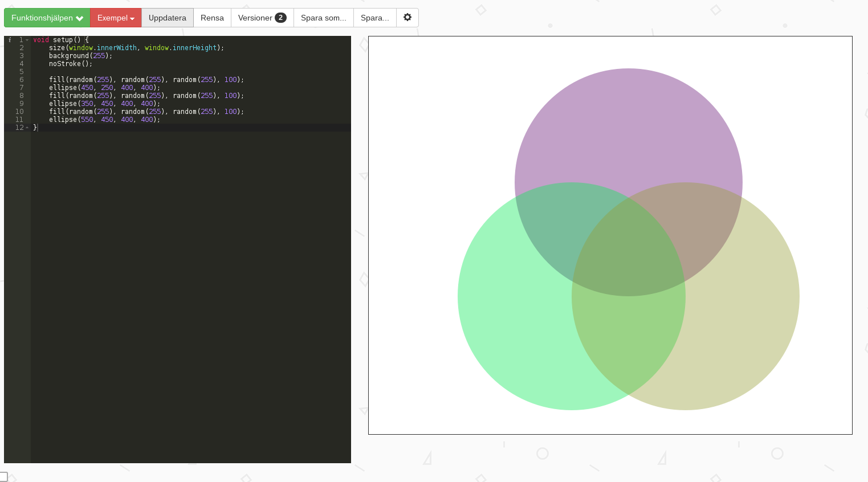Open the Exempel dropdown menu

pos(116,18)
